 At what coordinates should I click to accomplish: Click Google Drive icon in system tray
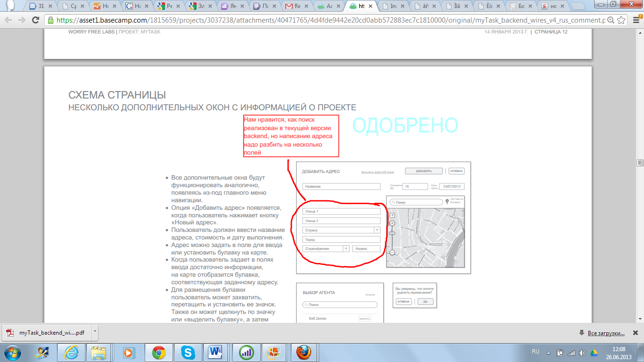(x=594, y=353)
